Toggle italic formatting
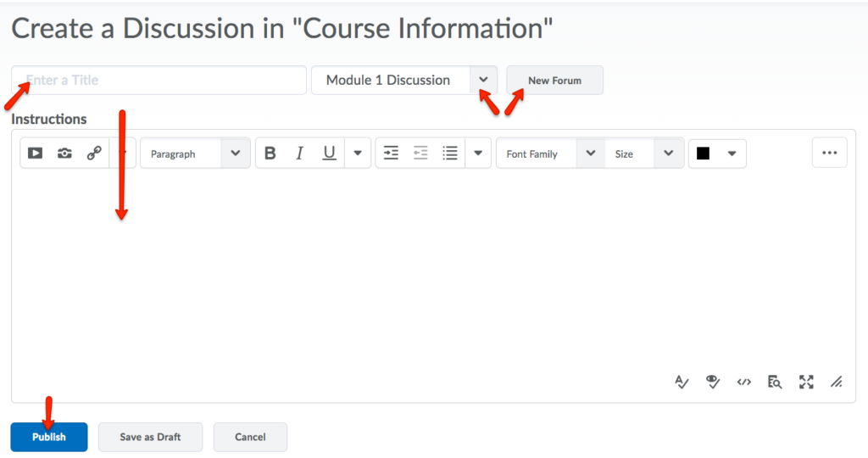This screenshot has height=458, width=868. coord(299,154)
